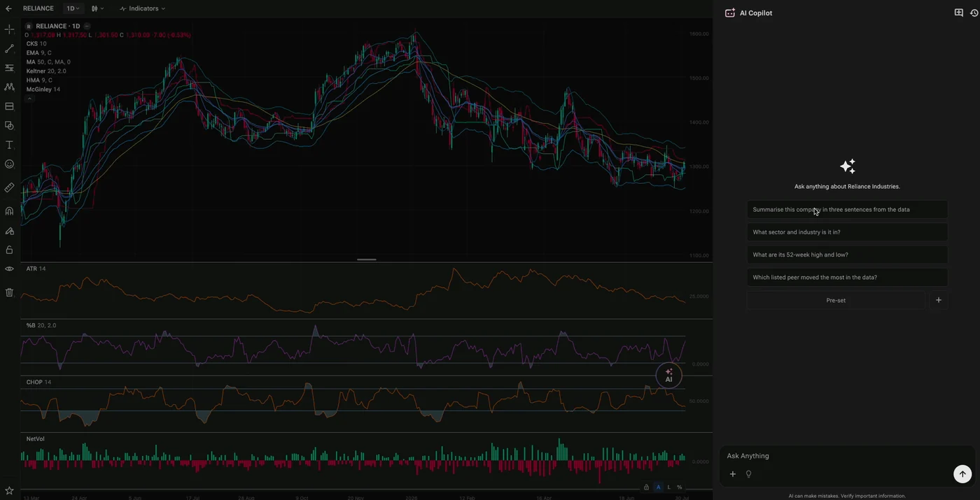Select the ruler measure tool
980x500 pixels.
point(9,187)
